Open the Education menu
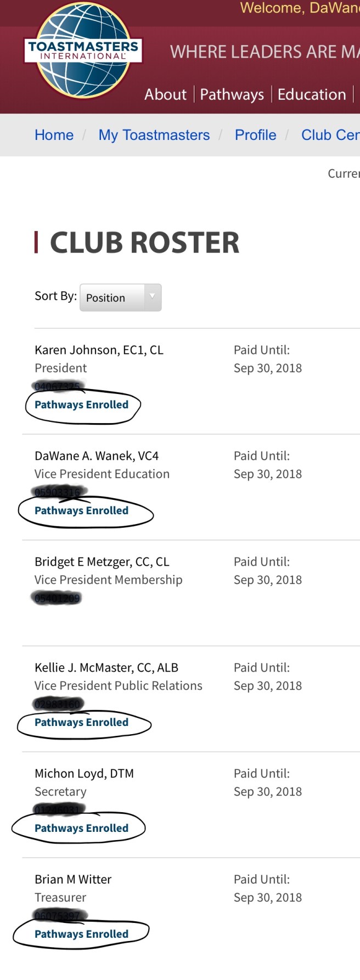360x980 pixels. click(x=311, y=94)
